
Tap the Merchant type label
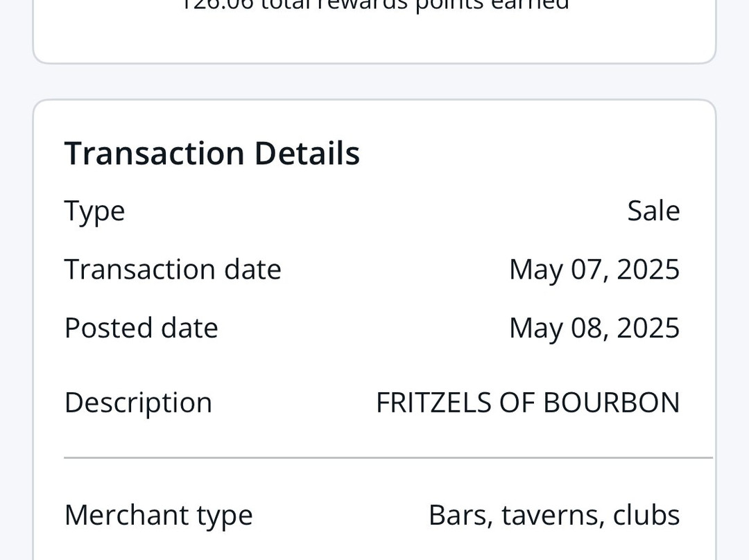(x=158, y=515)
